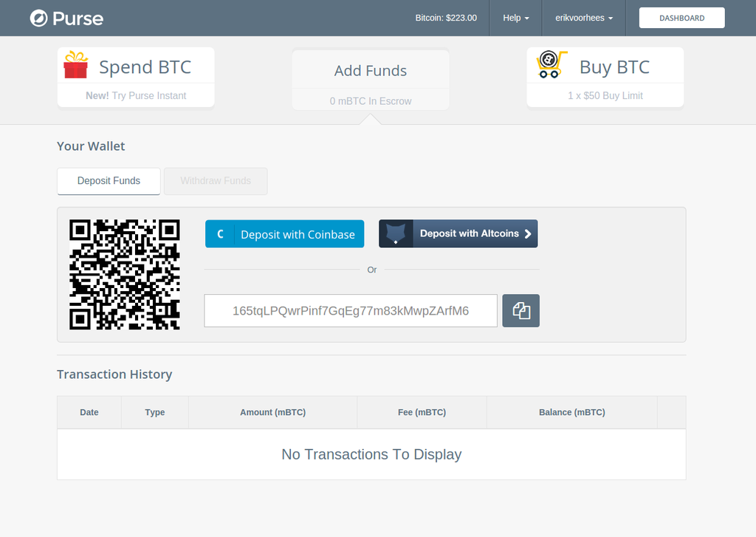Viewport: 756px width, 537px height.
Task: Click the Coinbase C logo icon
Action: pyautogui.click(x=220, y=234)
